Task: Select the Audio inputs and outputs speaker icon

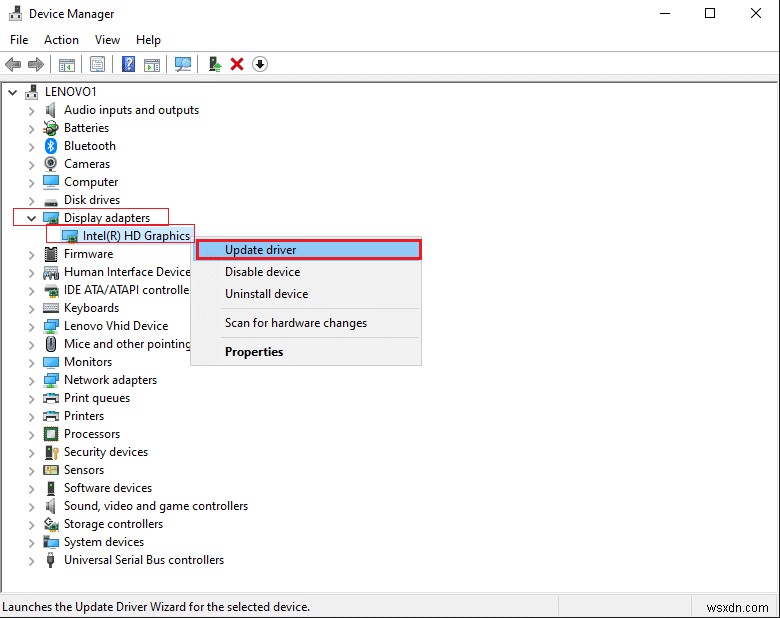Action: click(x=50, y=110)
